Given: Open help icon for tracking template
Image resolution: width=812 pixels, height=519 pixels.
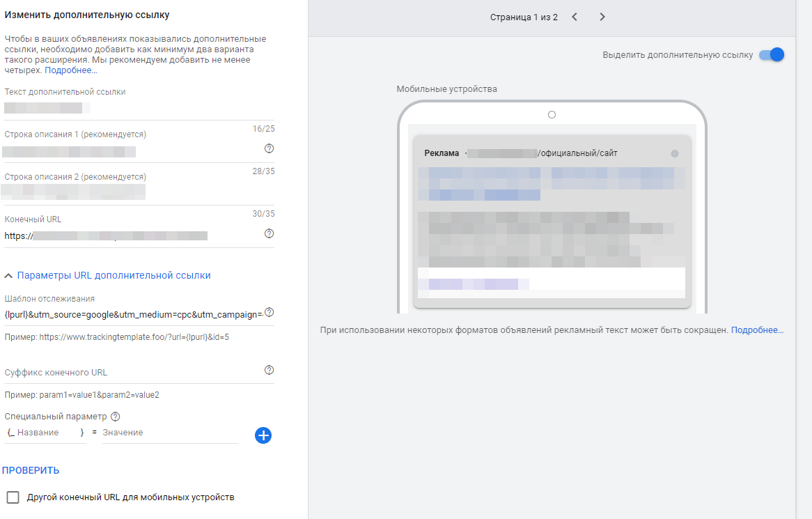Looking at the screenshot, I should (269, 312).
